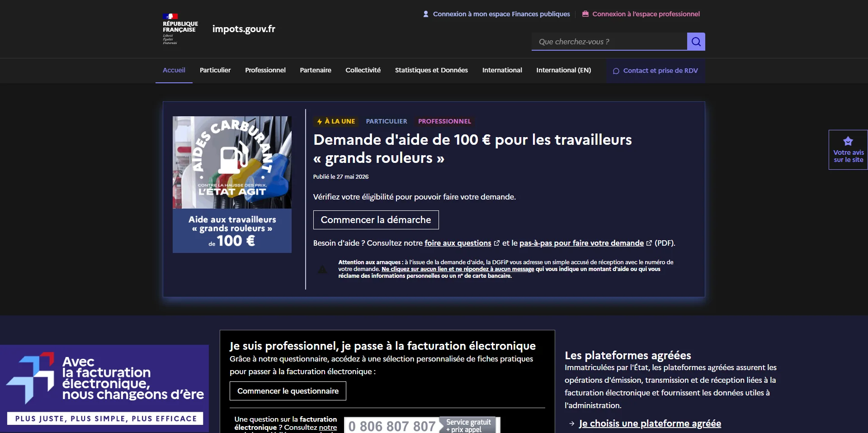Open the Partenaire menu
The image size is (868, 433).
point(316,70)
